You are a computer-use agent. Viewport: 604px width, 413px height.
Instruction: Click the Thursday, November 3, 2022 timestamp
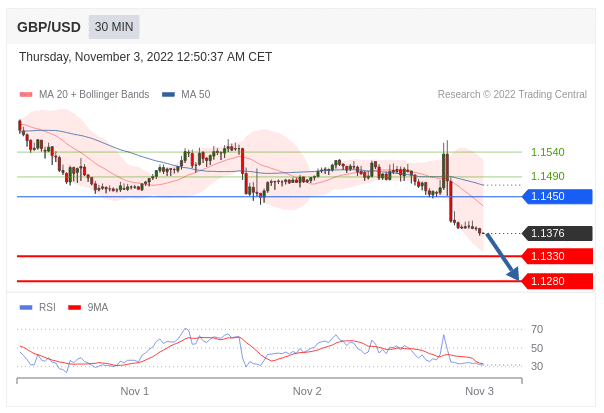(146, 57)
